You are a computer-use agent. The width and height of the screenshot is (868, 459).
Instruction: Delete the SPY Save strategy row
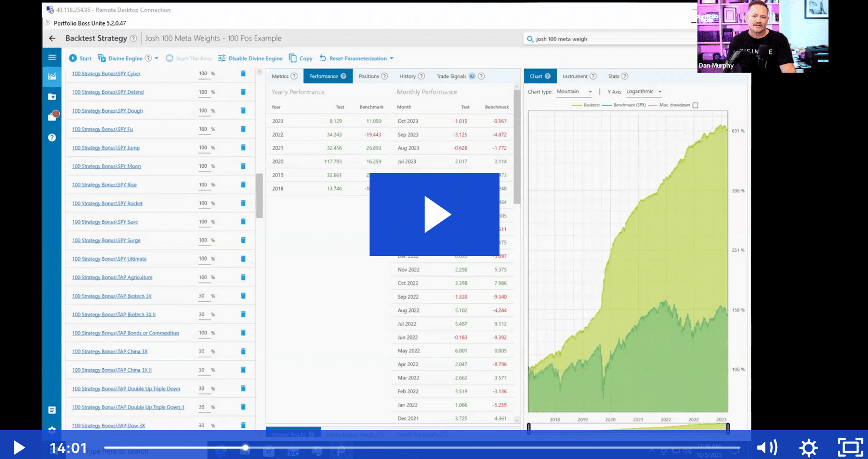tap(243, 222)
